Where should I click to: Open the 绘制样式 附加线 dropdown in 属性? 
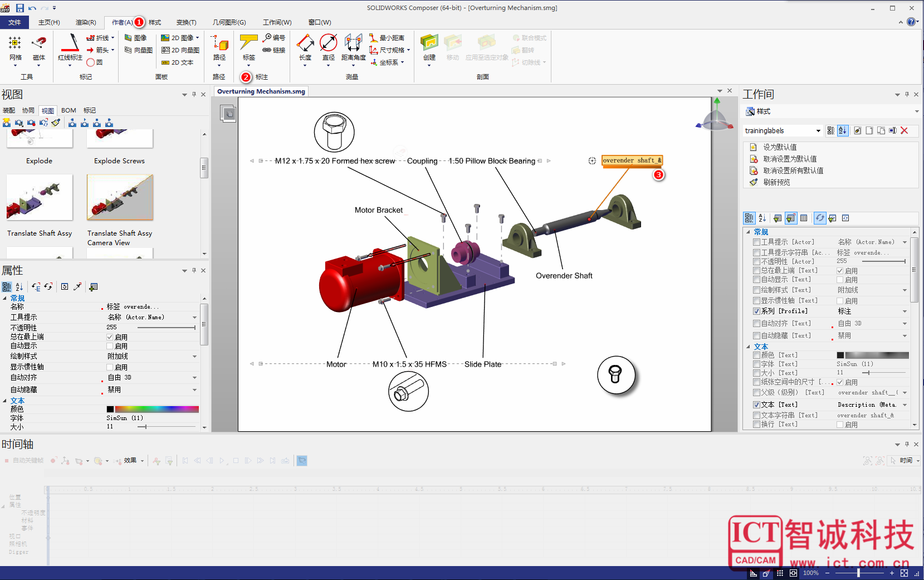coord(194,357)
